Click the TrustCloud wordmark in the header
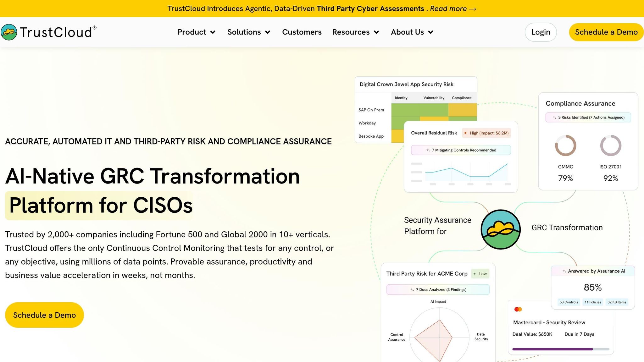The width and height of the screenshot is (644, 362). pos(58,32)
